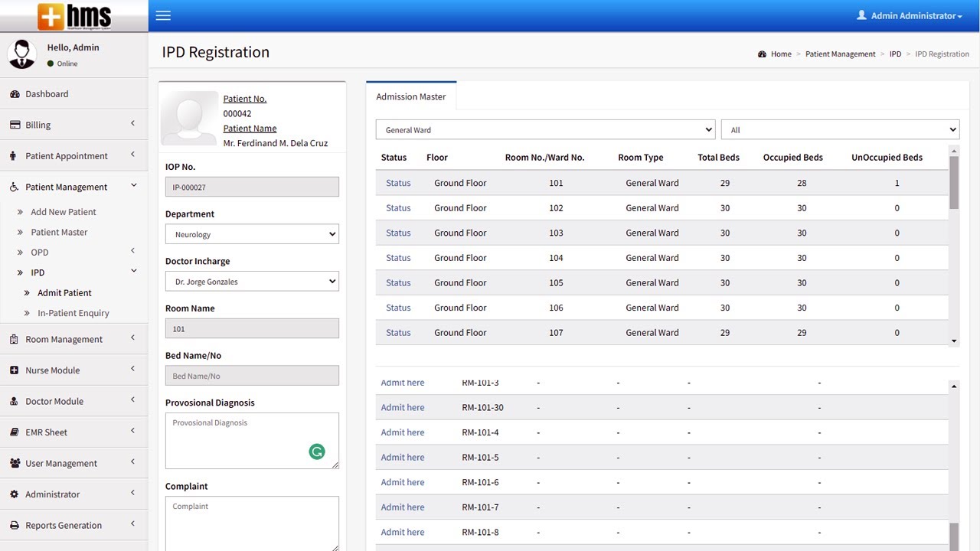
Task: Click the hms logo
Action: [74, 15]
